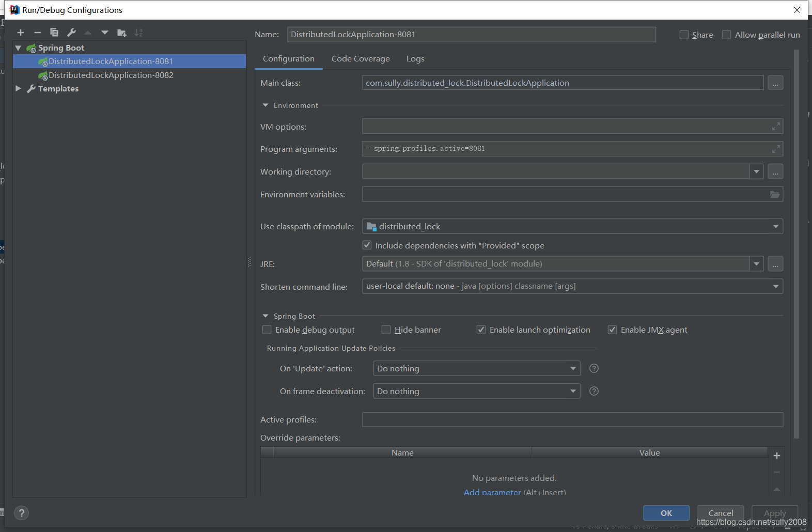Open dialog help question mark button
The width and height of the screenshot is (812, 532).
[21, 513]
